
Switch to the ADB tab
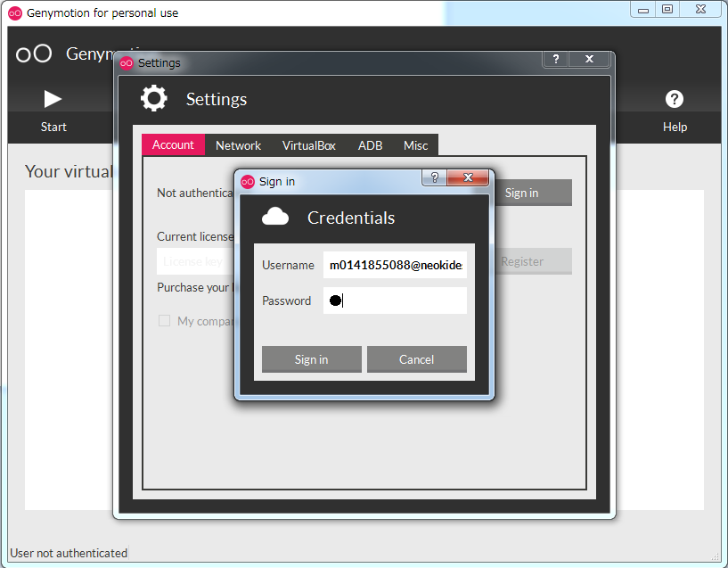point(370,145)
